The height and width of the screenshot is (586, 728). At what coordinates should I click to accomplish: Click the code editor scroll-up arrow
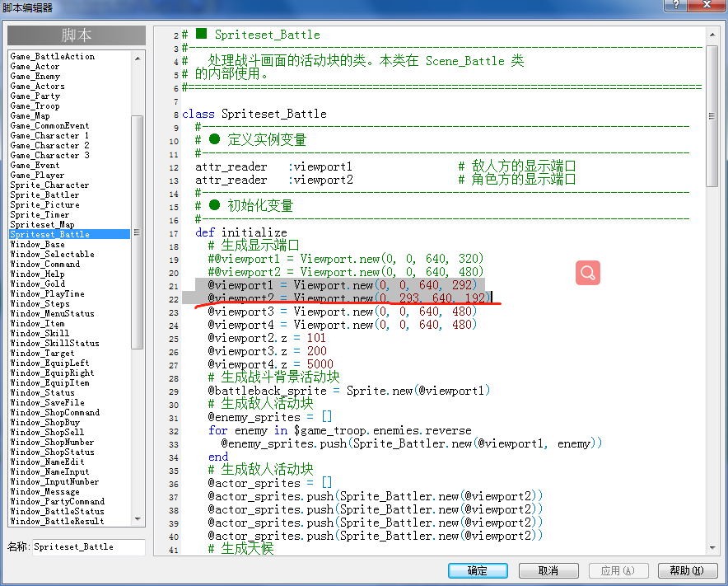[712, 35]
